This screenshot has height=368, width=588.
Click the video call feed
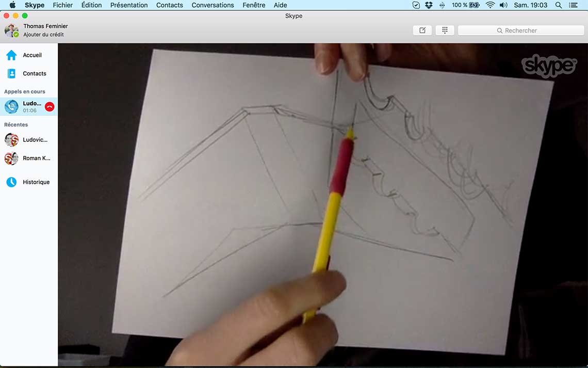[x=323, y=204]
